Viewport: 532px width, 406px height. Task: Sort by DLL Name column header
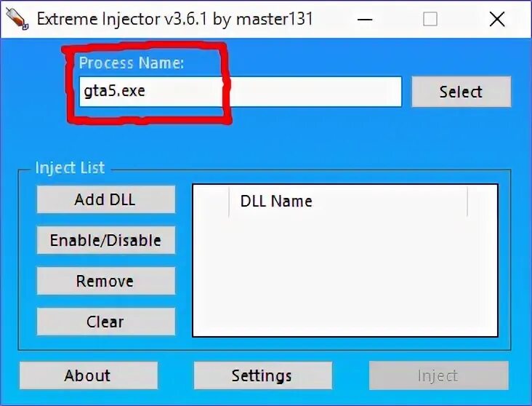pos(348,201)
